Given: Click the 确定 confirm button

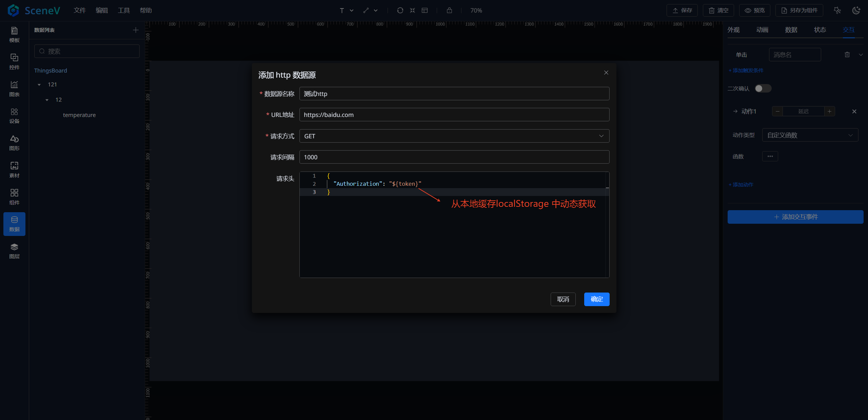Looking at the screenshot, I should tap(596, 299).
